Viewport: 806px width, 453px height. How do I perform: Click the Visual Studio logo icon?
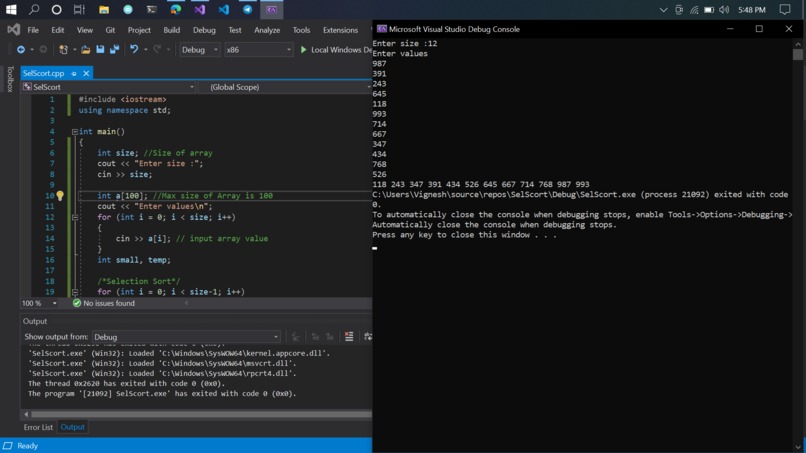[x=13, y=30]
